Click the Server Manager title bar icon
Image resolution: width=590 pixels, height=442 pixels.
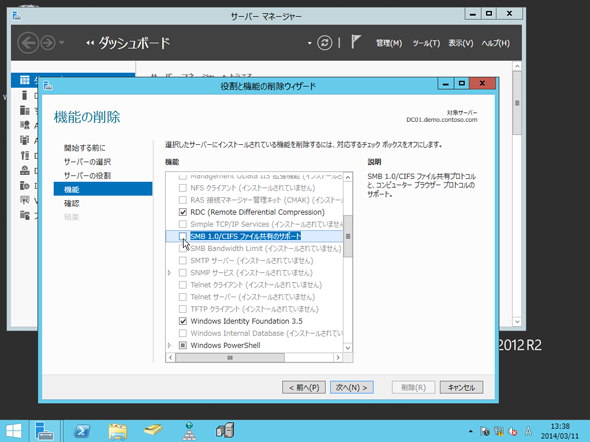pyautogui.click(x=17, y=16)
